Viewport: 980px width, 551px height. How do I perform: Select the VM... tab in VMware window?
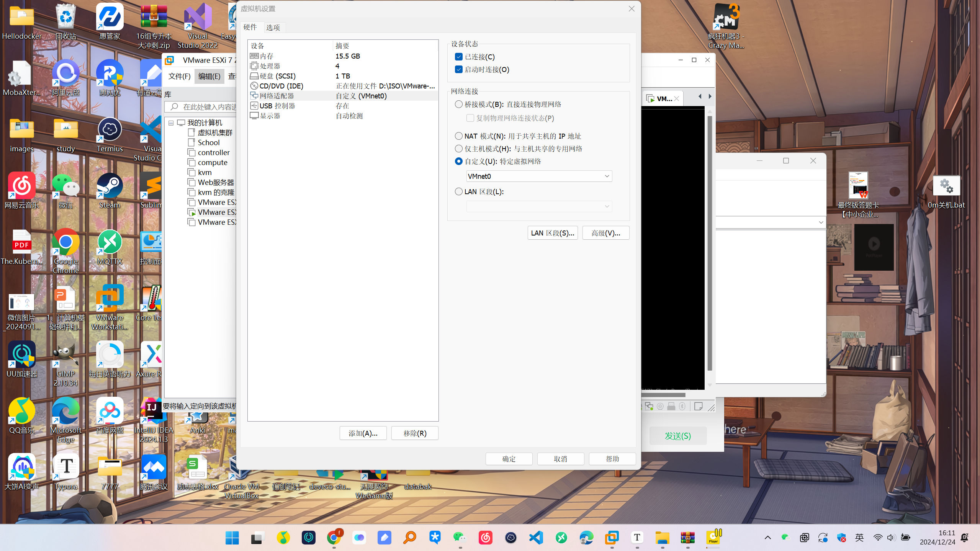pos(663,98)
